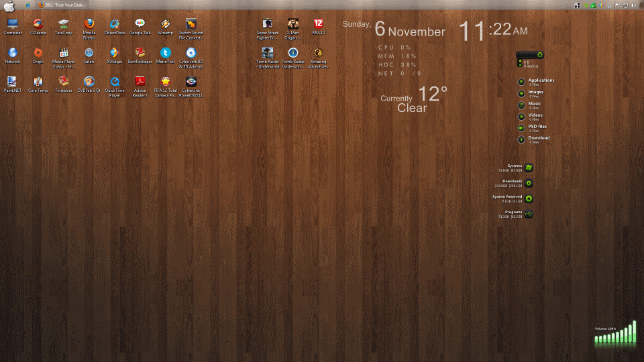The height and width of the screenshot is (362, 644).
Task: Open Paint.NET from the desktop
Action: [x=12, y=82]
